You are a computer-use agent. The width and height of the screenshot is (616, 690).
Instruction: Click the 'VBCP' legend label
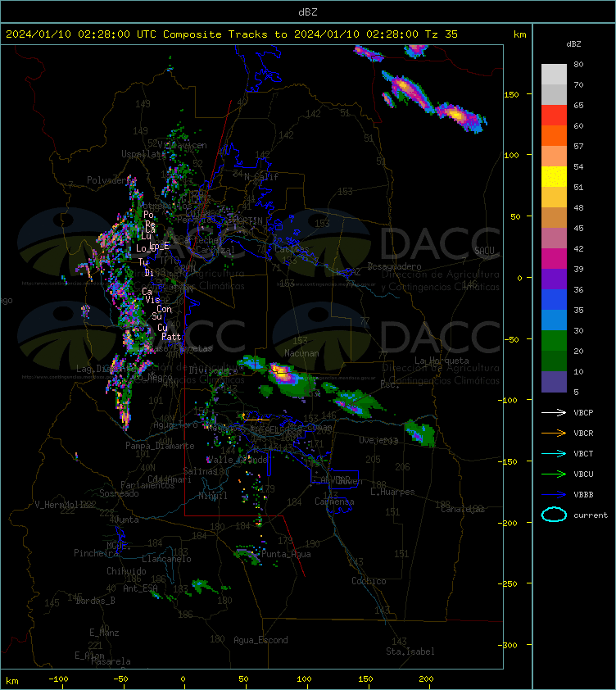point(583,412)
